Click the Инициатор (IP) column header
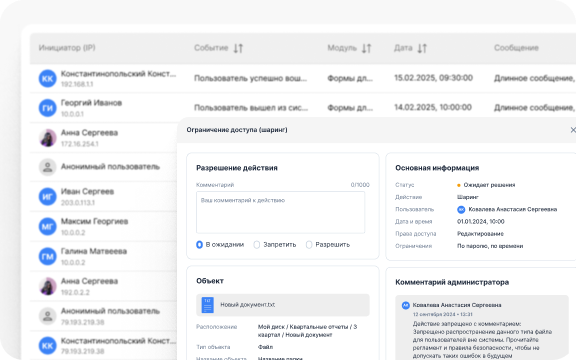The width and height of the screenshot is (576, 360). 67,48
